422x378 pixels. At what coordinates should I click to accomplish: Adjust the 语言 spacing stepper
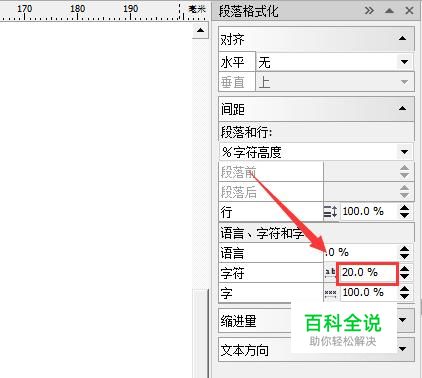[404, 252]
